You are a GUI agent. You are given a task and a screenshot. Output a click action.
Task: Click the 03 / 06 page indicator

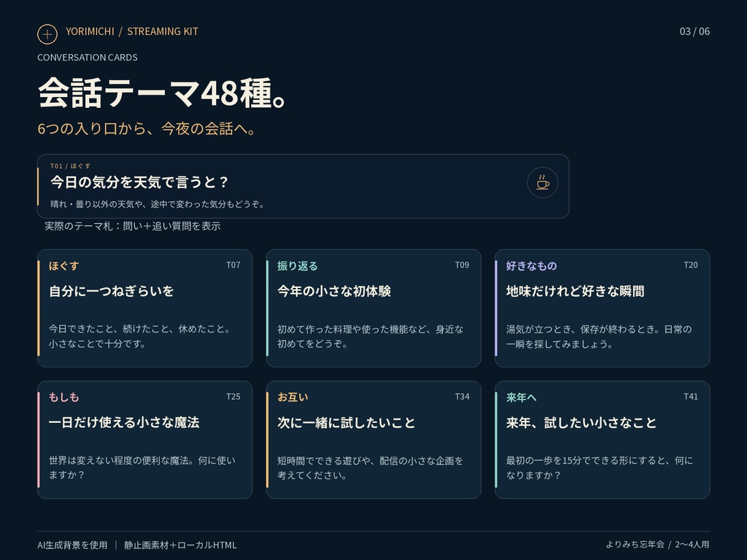click(x=694, y=31)
